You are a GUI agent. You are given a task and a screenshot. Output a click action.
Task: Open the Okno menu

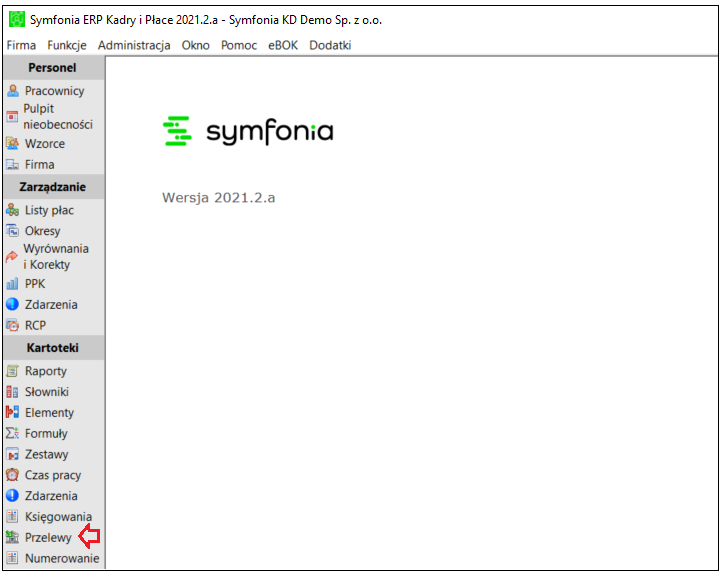pyautogui.click(x=195, y=45)
